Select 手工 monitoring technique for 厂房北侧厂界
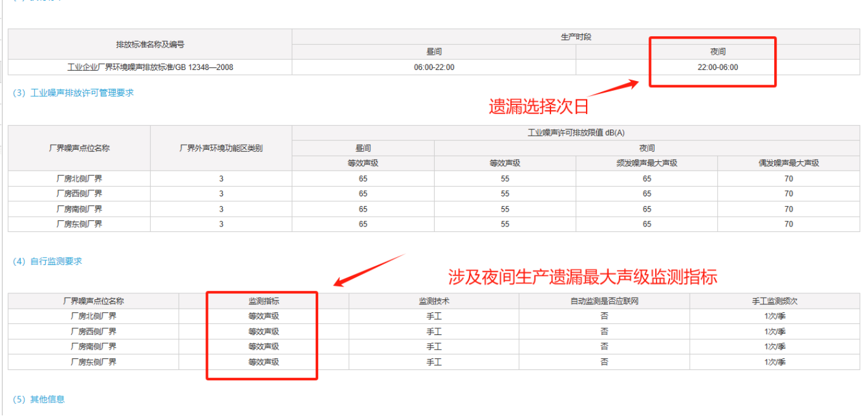Screen dimensions: 868x416 click(x=435, y=316)
